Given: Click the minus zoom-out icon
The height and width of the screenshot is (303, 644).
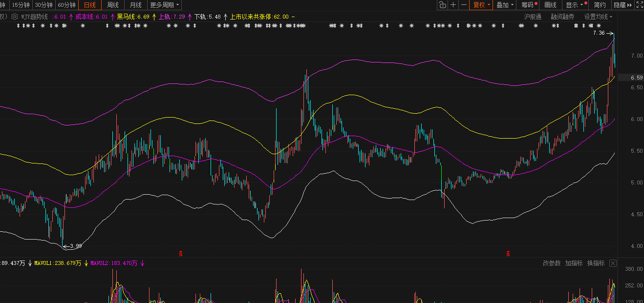Looking at the screenshot, I should point(464,5).
